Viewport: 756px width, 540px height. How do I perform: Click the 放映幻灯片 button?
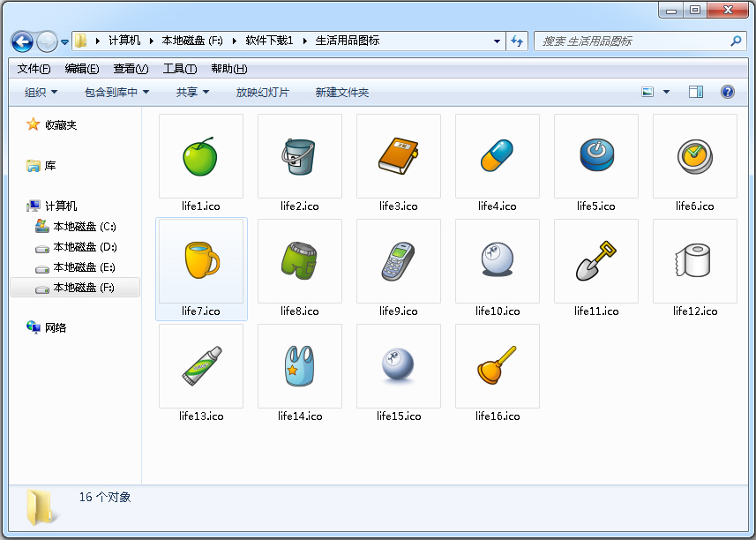(x=262, y=92)
